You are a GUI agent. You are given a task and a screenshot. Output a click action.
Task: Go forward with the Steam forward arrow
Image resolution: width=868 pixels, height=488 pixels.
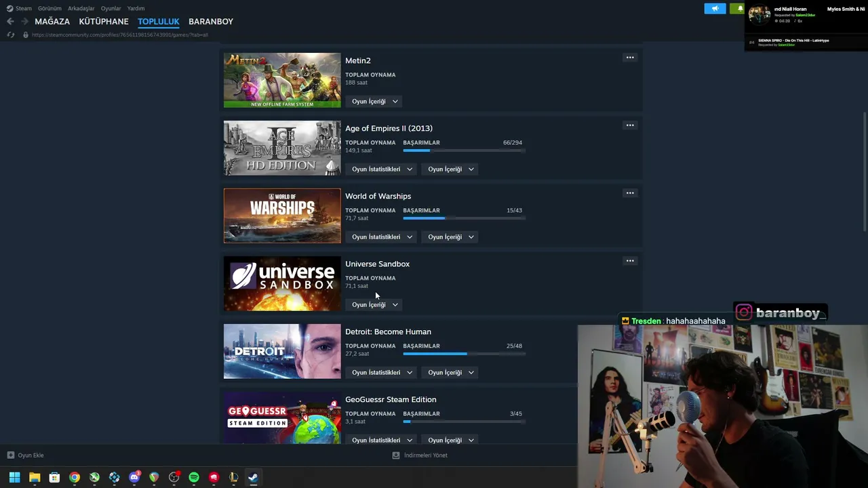24,22
